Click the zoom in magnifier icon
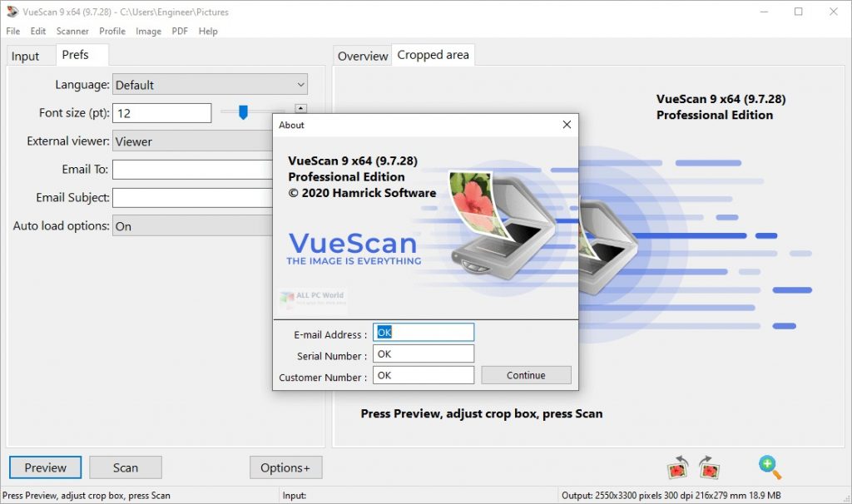 tap(770, 467)
